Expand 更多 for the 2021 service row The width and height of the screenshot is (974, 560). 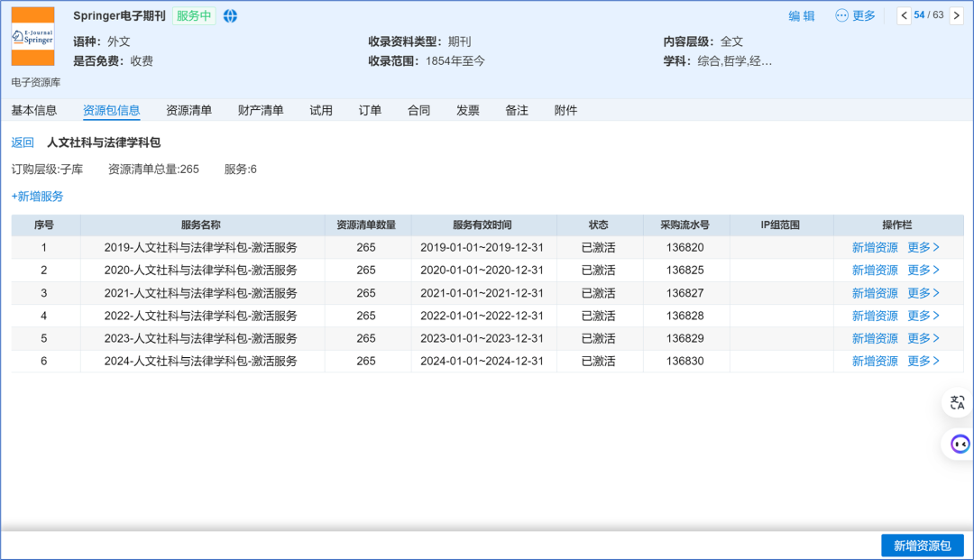923,293
